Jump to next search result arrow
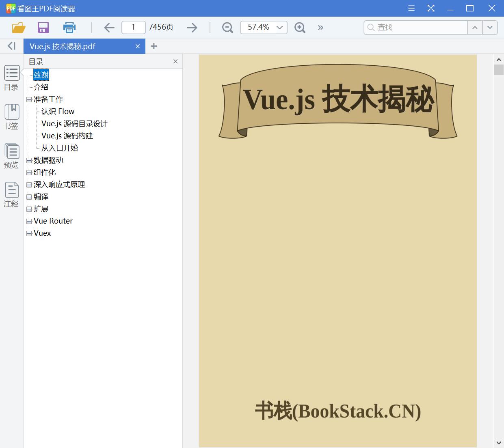This screenshot has height=448, width=504. click(x=490, y=28)
